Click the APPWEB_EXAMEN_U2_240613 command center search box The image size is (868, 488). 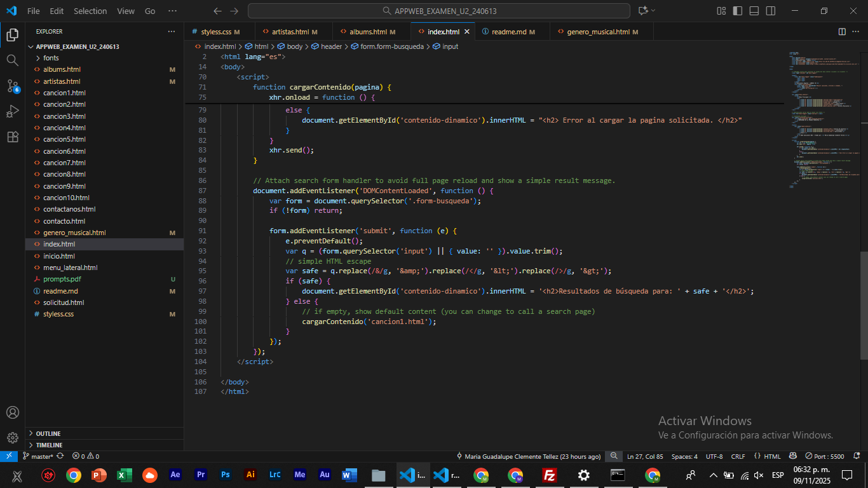pos(439,11)
